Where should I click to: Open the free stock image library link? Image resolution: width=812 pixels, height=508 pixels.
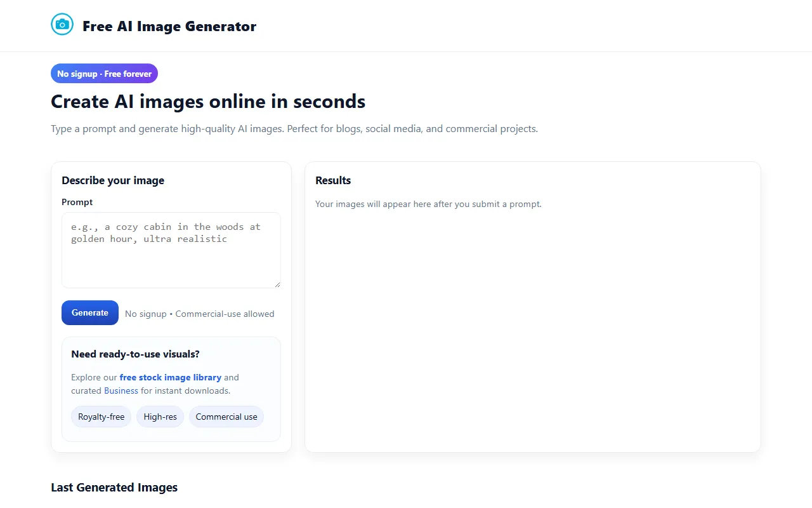170,377
